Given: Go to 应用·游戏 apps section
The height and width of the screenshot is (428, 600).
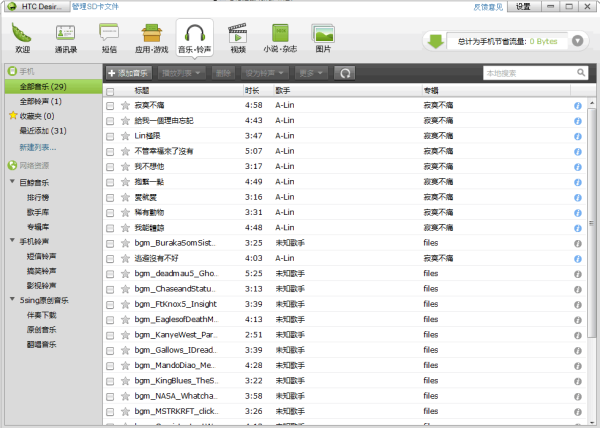Looking at the screenshot, I should tap(152, 37).
